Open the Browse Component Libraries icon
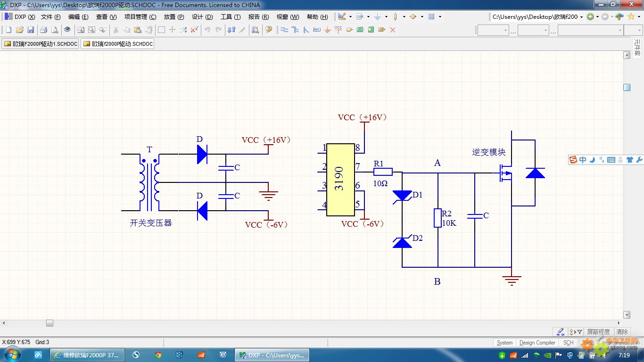Viewport: 644px width, 362px height. pyautogui.click(x=255, y=30)
